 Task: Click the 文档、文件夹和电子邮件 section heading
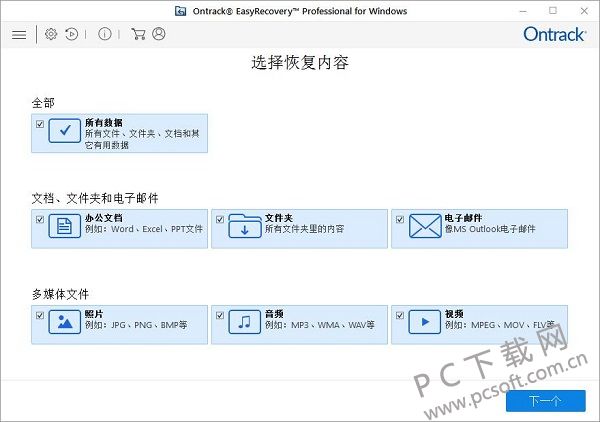point(95,198)
